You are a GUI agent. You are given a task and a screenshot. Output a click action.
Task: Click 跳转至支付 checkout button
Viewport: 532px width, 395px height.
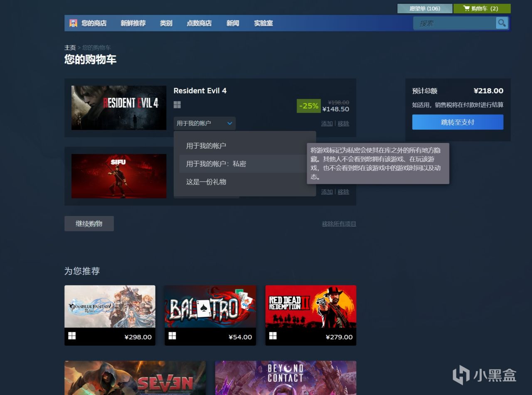click(x=458, y=122)
